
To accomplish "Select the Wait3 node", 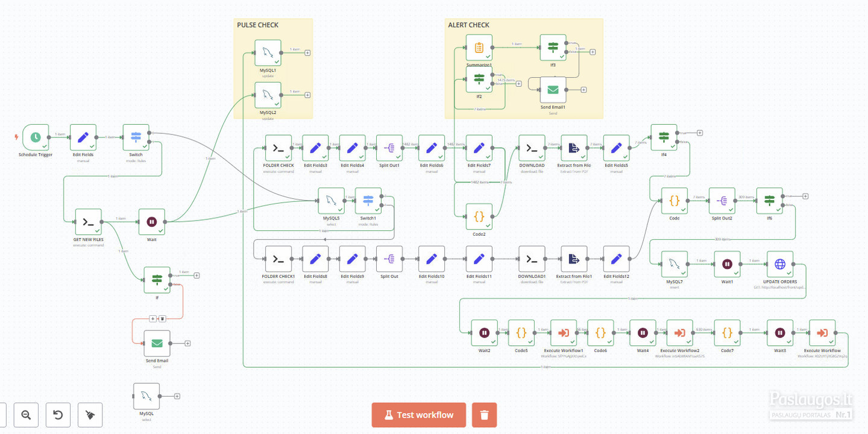I will point(780,333).
